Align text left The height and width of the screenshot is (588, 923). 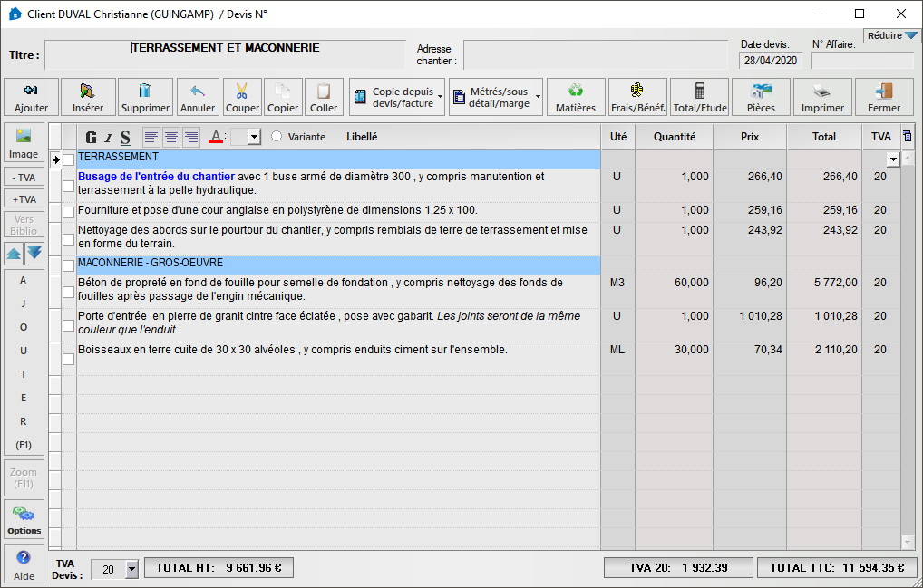coord(151,137)
